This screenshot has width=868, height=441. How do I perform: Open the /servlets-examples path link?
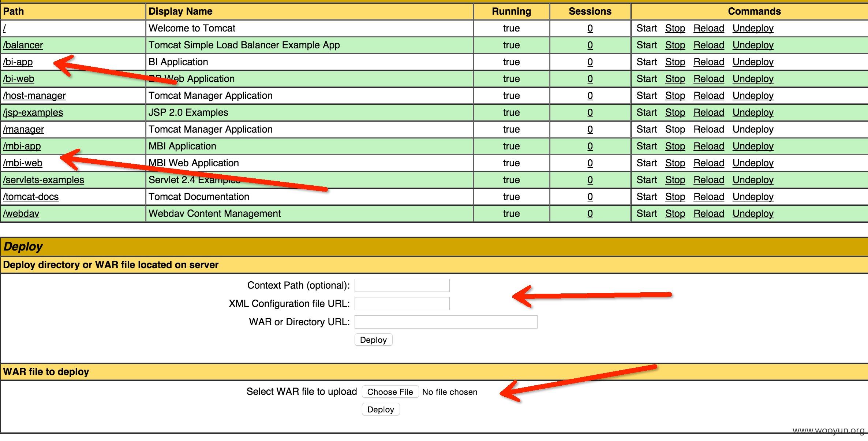(44, 180)
